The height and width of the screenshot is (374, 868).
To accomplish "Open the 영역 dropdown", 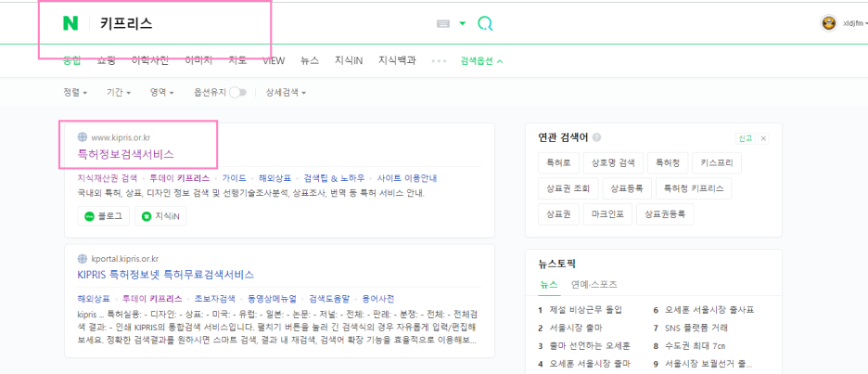I will 161,93.
